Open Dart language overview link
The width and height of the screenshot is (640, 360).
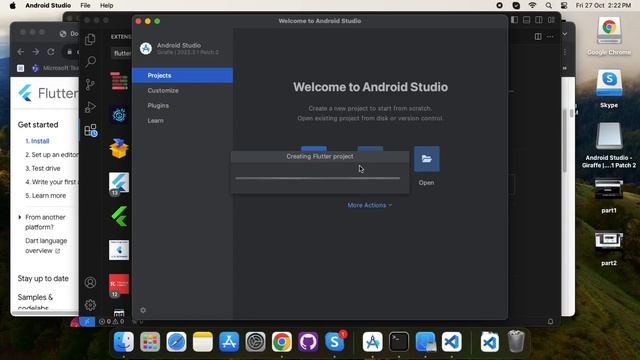[x=46, y=246]
